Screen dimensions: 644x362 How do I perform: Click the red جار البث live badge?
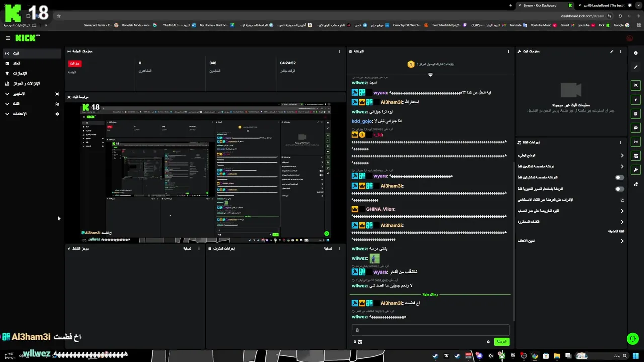click(x=74, y=64)
